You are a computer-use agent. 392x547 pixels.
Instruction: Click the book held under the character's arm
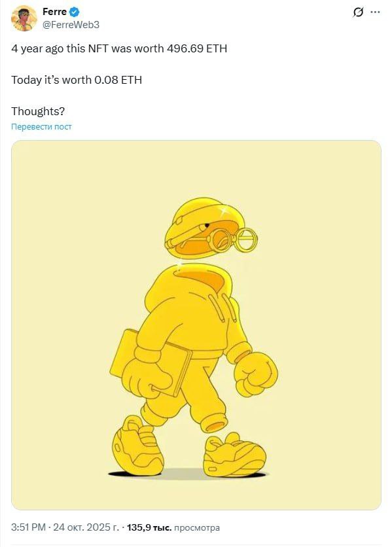pyautogui.click(x=151, y=362)
